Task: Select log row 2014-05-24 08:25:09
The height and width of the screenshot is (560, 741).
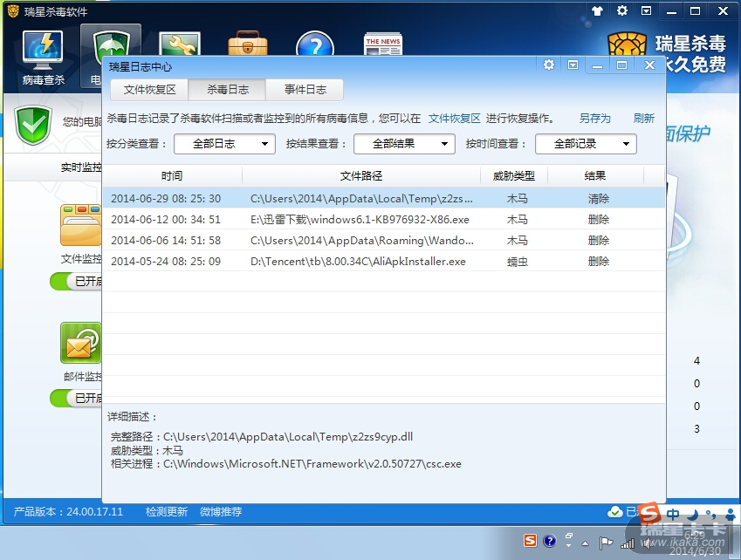Action: [x=384, y=261]
